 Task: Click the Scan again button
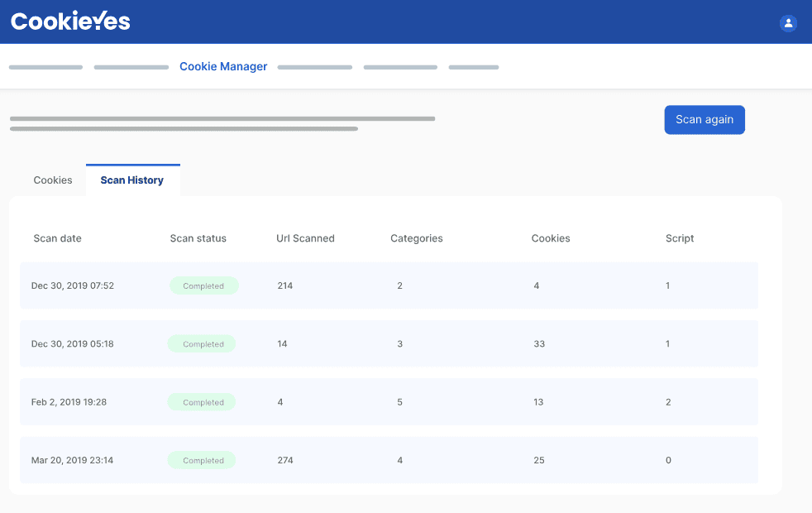coord(704,119)
